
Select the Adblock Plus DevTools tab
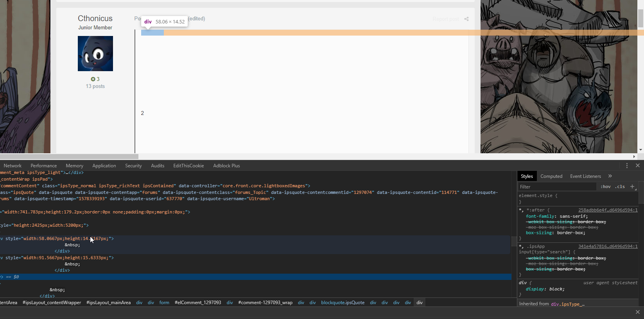tap(226, 166)
